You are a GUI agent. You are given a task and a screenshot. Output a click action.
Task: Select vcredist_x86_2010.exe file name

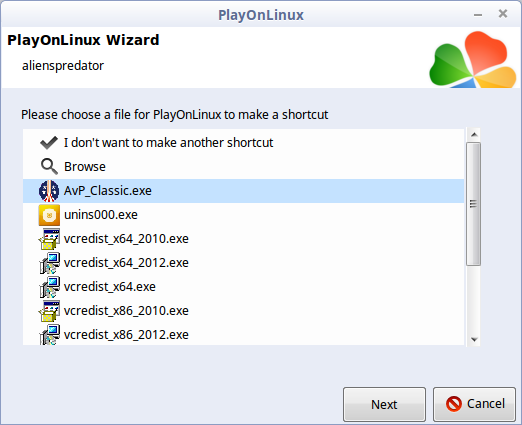(x=126, y=311)
